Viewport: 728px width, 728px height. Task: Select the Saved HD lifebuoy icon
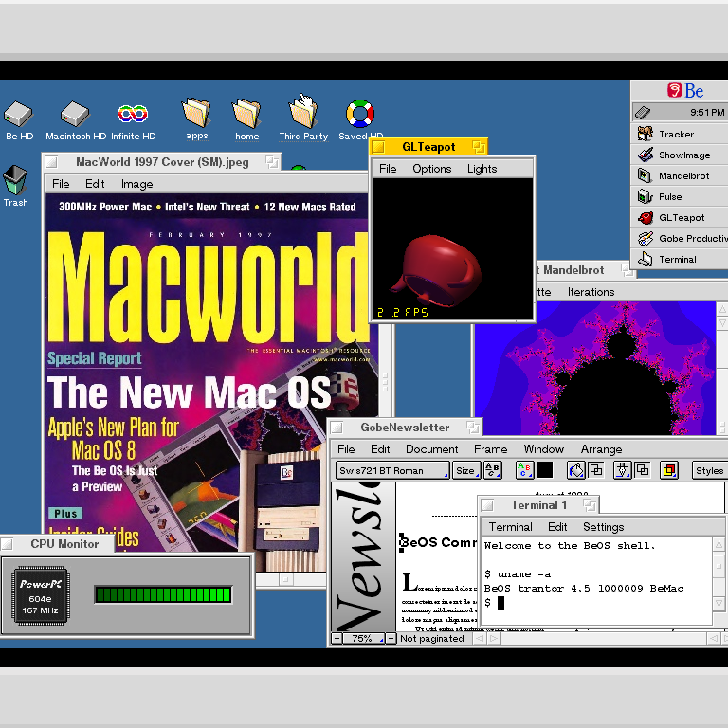[360, 114]
